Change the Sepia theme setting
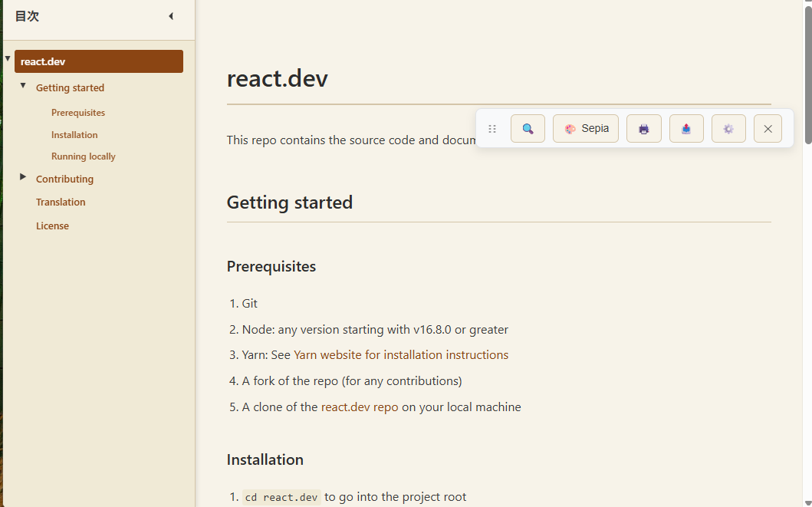 586,128
